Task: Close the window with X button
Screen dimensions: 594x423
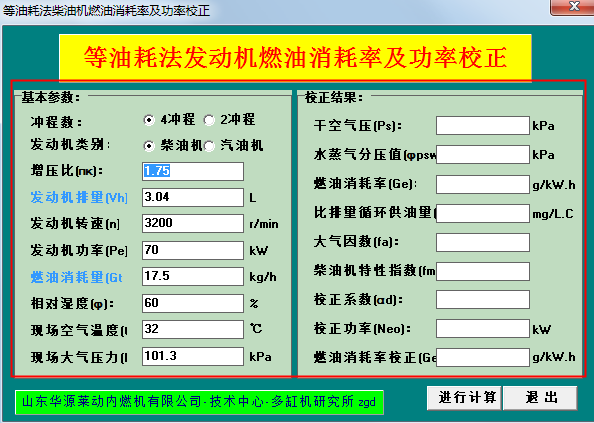Action: [573, 7]
